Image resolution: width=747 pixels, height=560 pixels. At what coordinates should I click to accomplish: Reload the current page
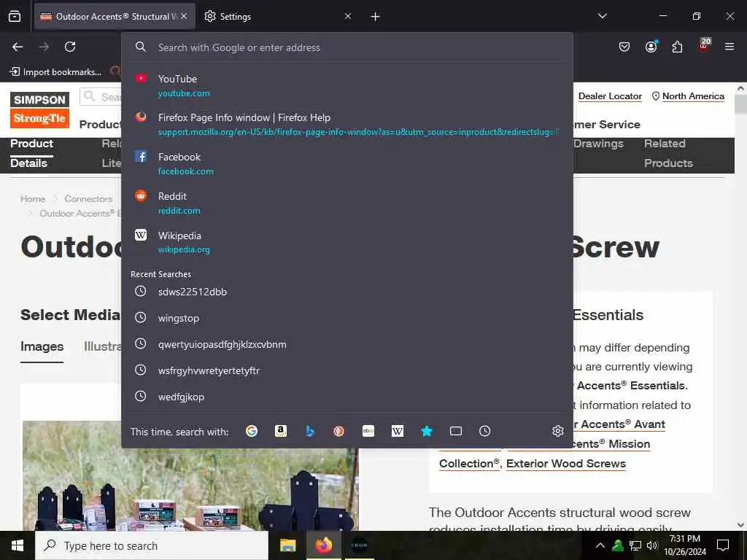coord(70,47)
